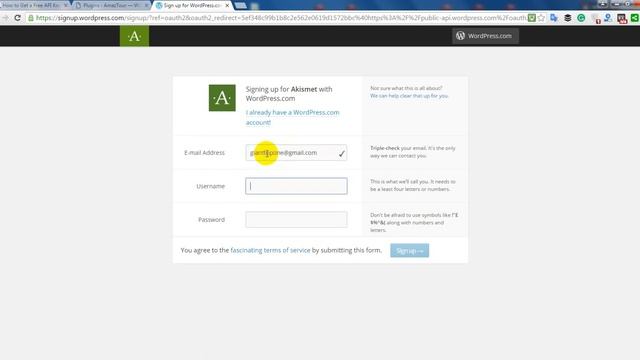Reload the page with the refresh icon
Viewport: 640px width, 360px height.
[x=17, y=18]
